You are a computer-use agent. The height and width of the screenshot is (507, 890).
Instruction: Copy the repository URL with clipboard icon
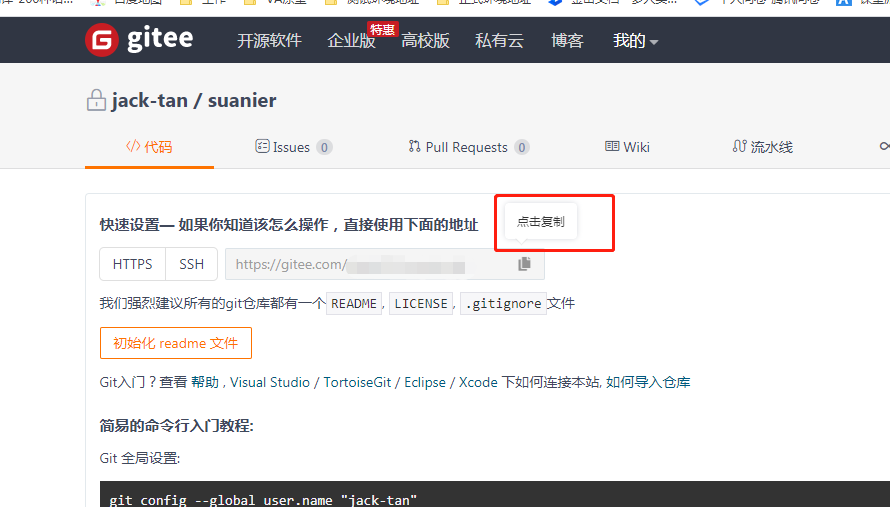coord(524,264)
